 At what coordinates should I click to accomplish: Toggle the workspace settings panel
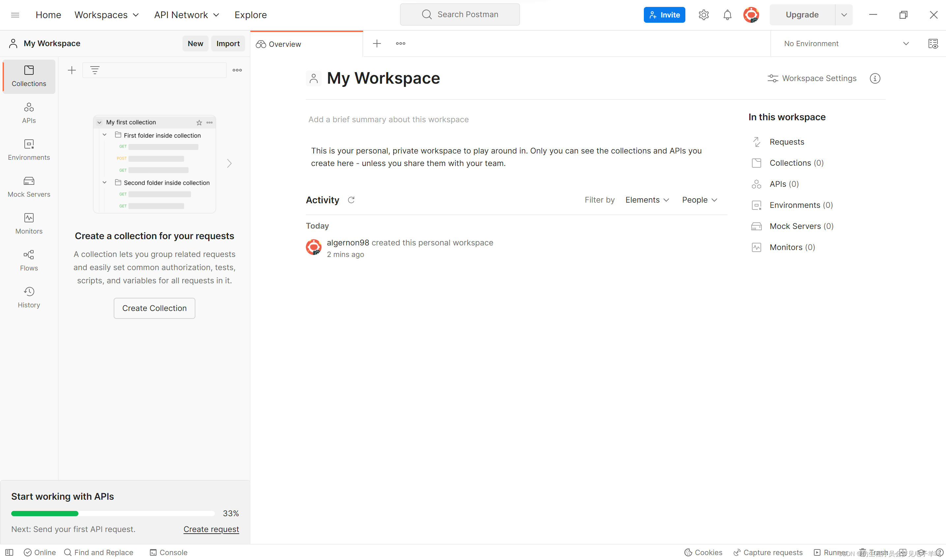[813, 78]
